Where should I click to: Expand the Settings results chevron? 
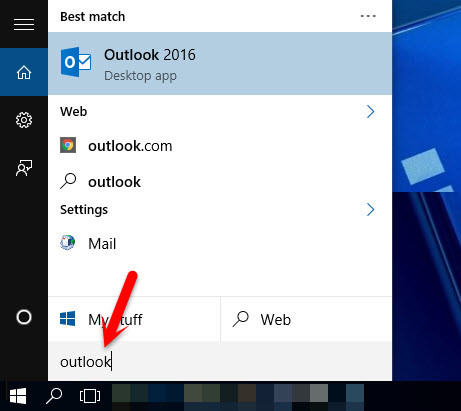(370, 209)
